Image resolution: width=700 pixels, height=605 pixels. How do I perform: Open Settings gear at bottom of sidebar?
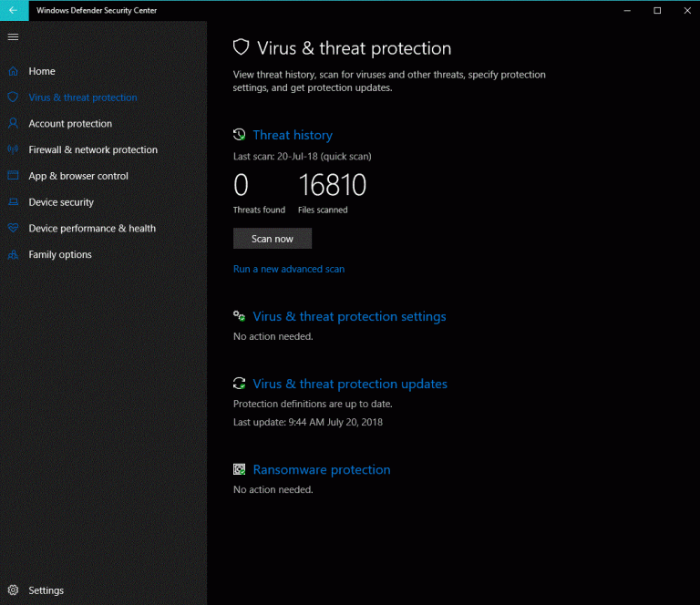pyautogui.click(x=13, y=590)
